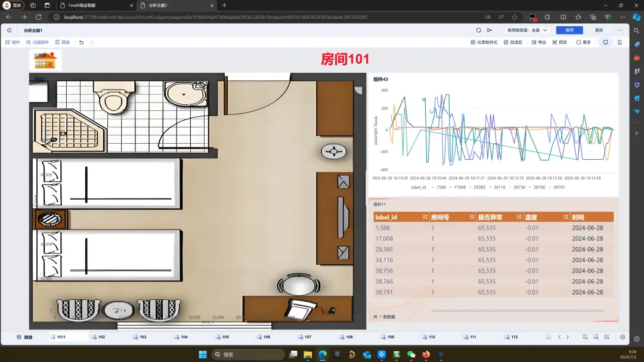Open Windows Start menu
Viewport: 644px width, 362px height.
(x=203, y=354)
